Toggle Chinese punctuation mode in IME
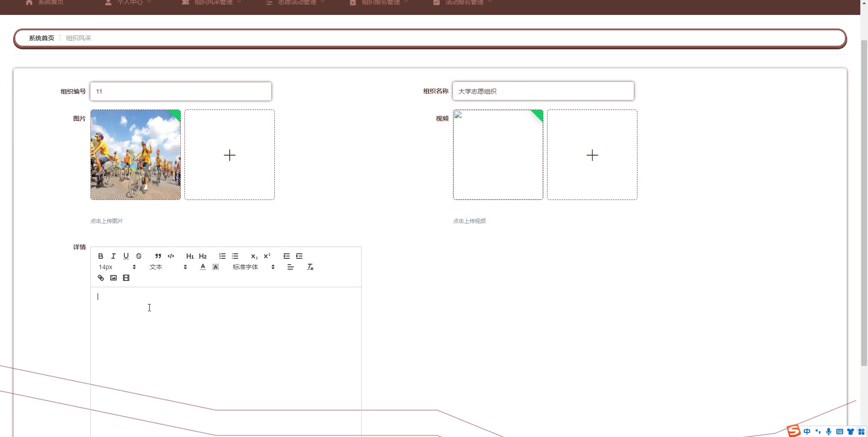This screenshot has width=868, height=437. point(818,432)
